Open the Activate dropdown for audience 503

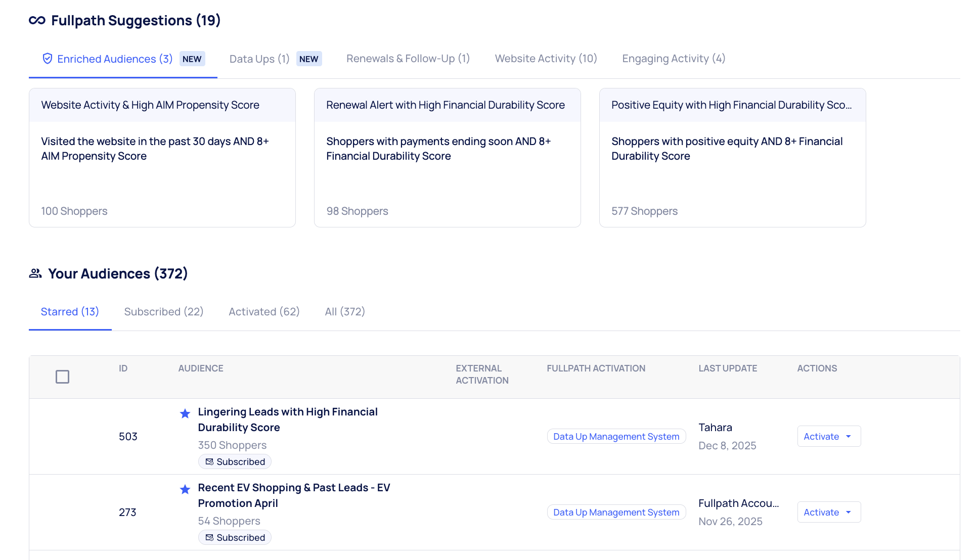click(828, 436)
